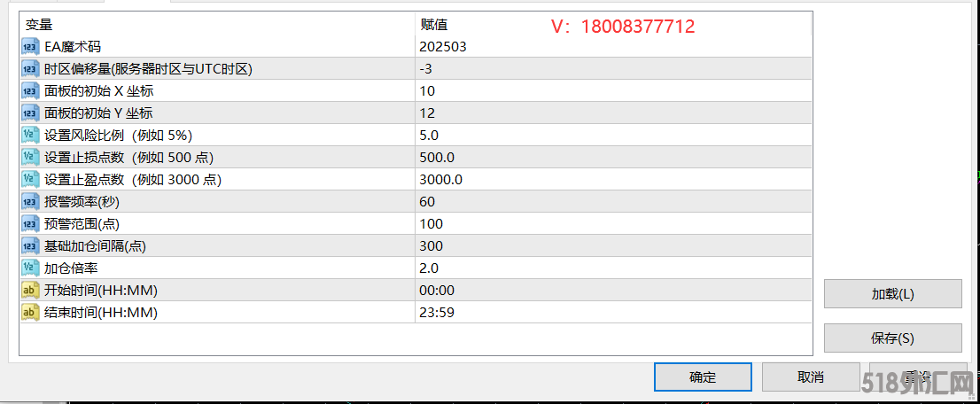Viewport: 980px width, 404px height.
Task: Click the integer icon beside 时区偏移量 row
Action: (30, 69)
